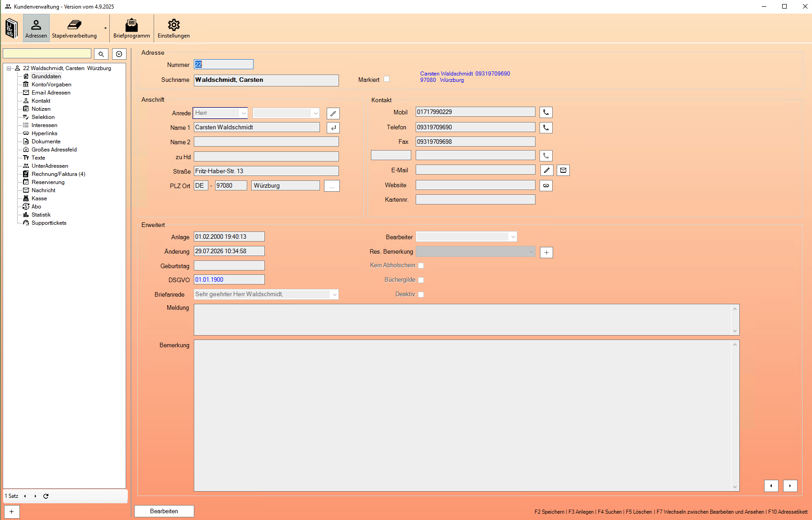Image resolution: width=812 pixels, height=520 pixels.
Task: Open Website via the link icon
Action: click(x=546, y=185)
